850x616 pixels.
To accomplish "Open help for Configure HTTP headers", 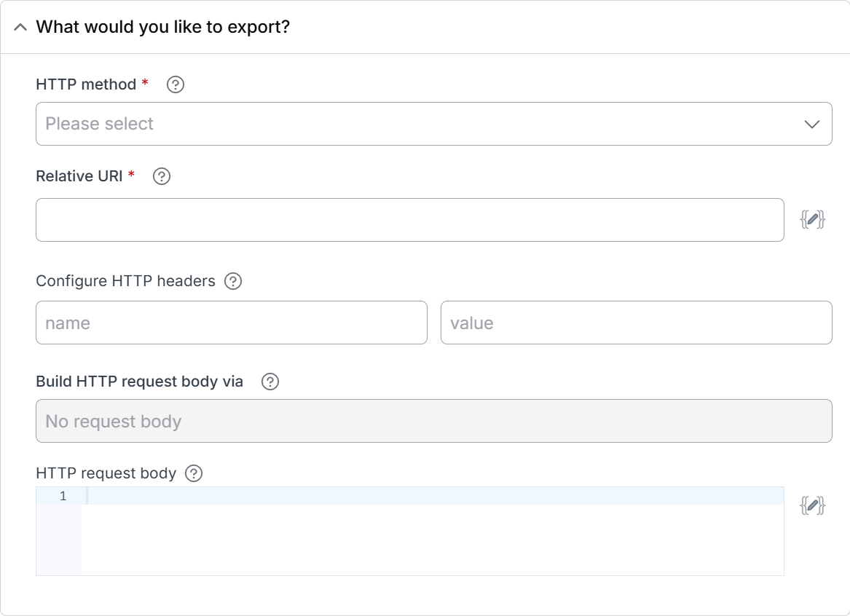I will click(233, 281).
